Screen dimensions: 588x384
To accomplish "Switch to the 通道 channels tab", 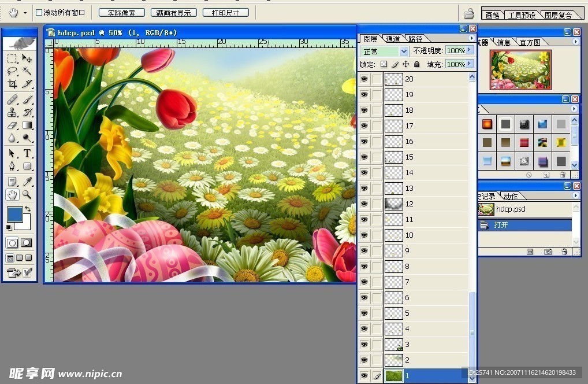I will point(393,39).
